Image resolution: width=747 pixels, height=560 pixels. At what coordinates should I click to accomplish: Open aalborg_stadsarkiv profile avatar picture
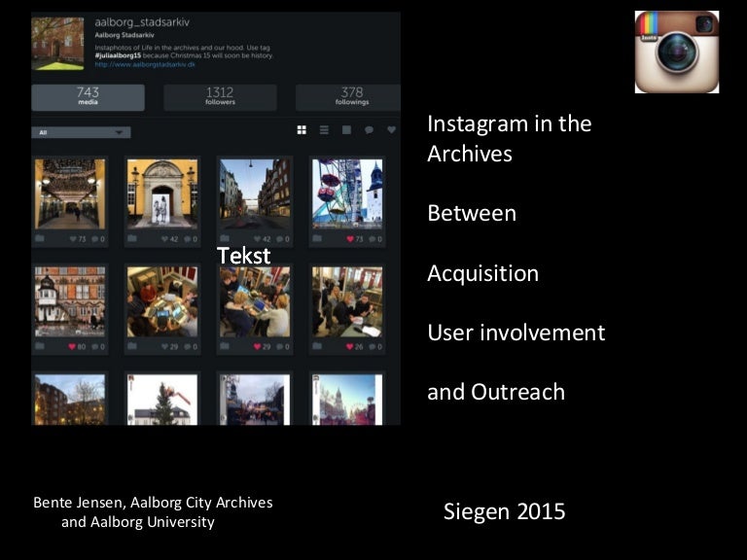(x=57, y=44)
